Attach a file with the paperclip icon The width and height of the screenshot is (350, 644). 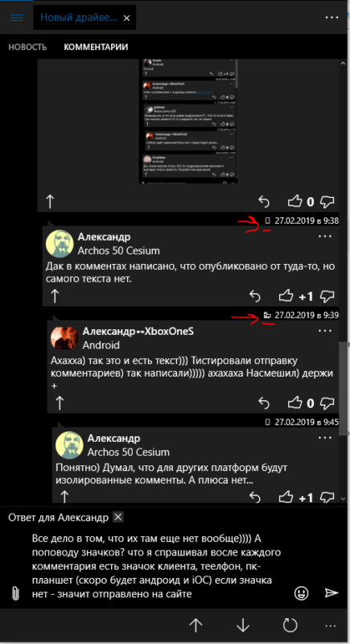(15, 593)
